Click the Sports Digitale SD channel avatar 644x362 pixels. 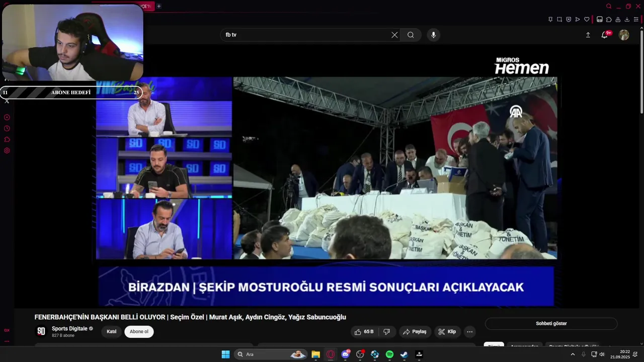point(41,332)
